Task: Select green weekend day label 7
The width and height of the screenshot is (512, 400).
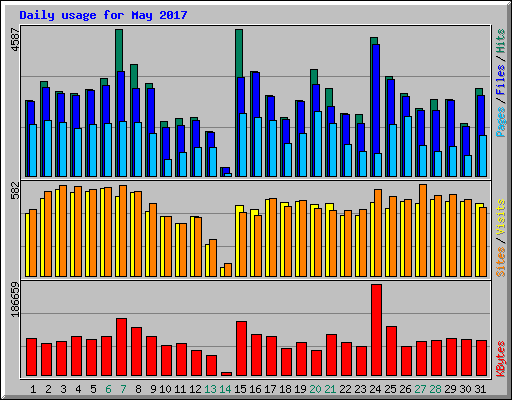Action: (x=123, y=389)
